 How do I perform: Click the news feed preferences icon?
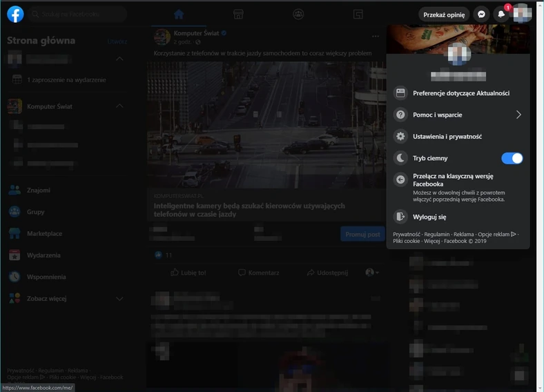pos(400,93)
